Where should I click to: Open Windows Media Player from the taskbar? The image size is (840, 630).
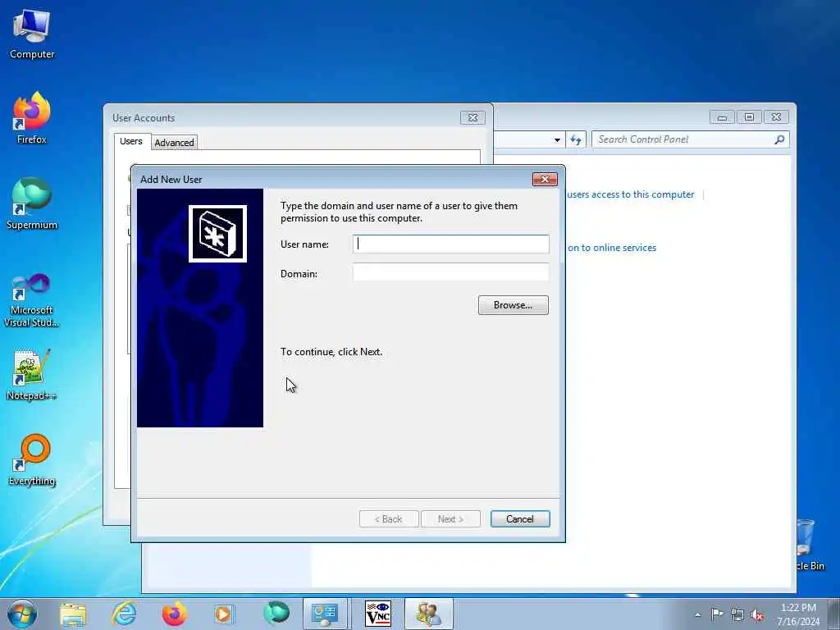pos(223,614)
